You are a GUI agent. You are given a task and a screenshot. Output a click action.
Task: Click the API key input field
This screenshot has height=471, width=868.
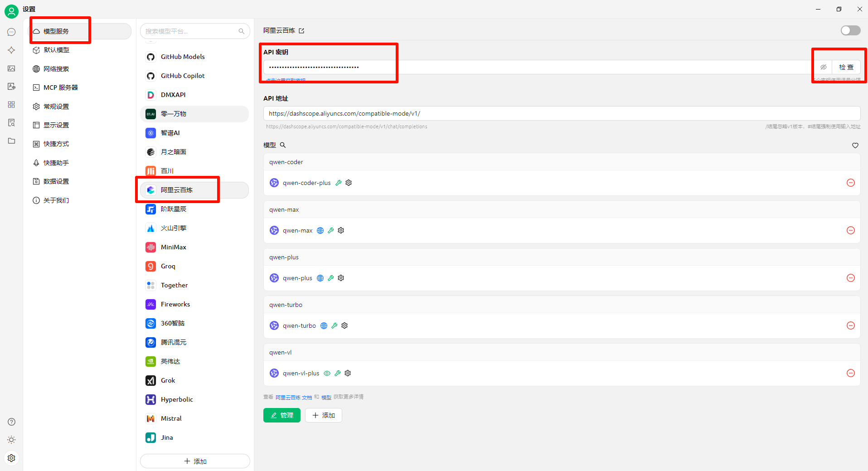539,67
